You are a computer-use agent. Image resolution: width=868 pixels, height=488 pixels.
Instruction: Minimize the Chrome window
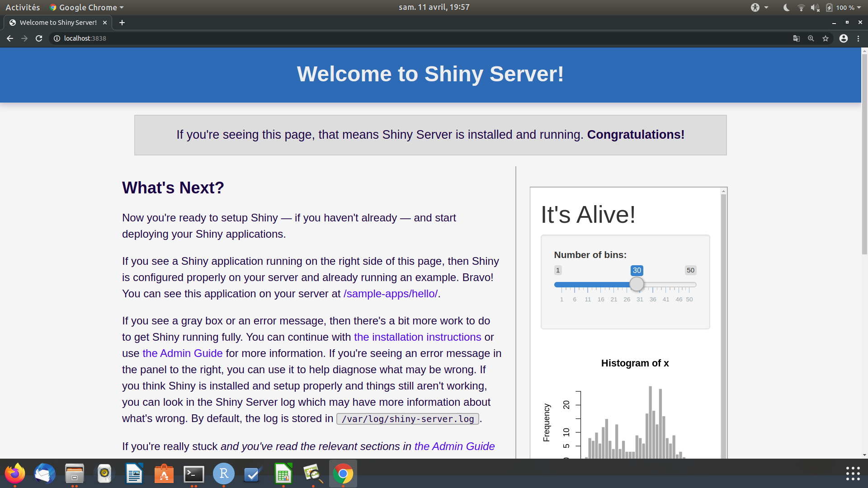(834, 23)
